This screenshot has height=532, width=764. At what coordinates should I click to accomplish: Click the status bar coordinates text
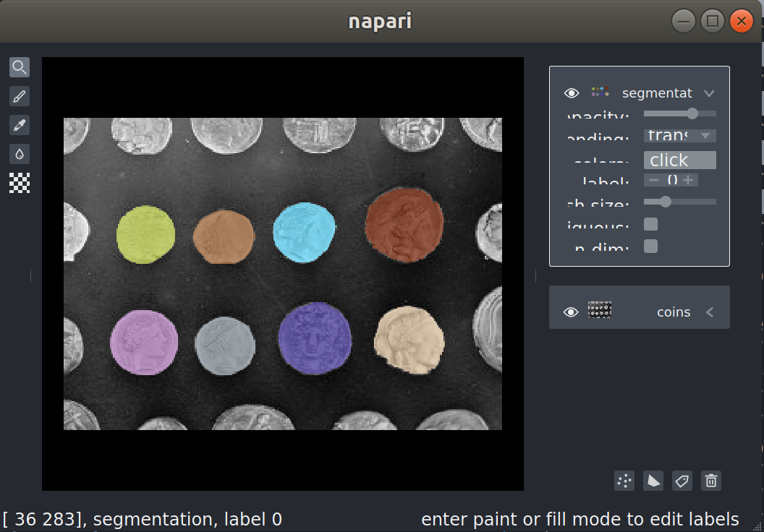[143, 519]
